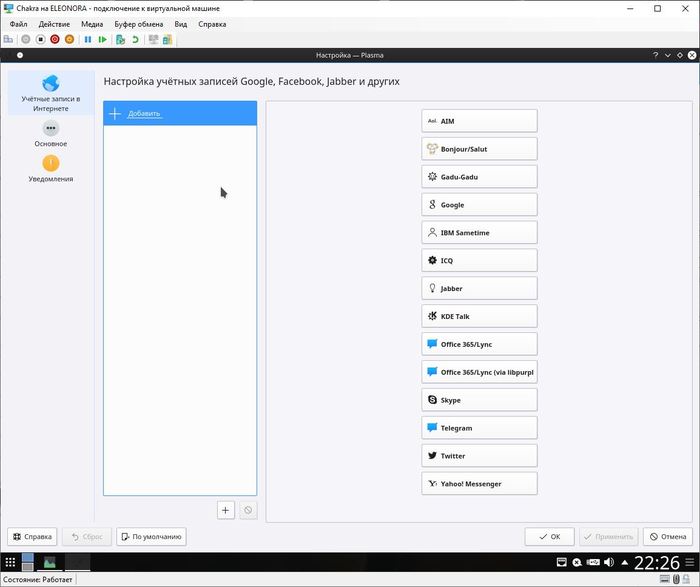This screenshot has height=587, width=700.
Task: Click the По умолчанию defaults button
Action: (x=151, y=537)
